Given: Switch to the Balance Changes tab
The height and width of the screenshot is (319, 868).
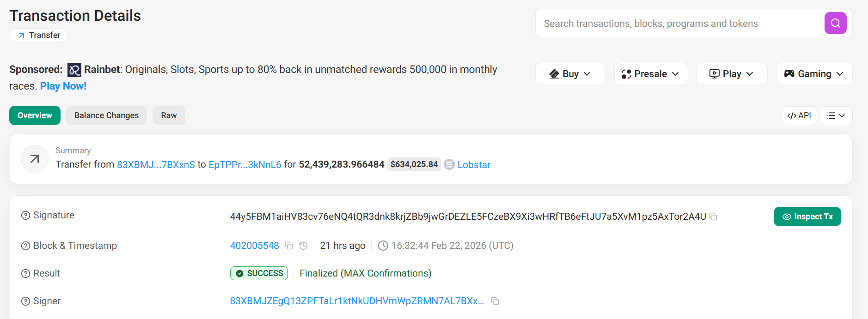Looking at the screenshot, I should point(106,115).
